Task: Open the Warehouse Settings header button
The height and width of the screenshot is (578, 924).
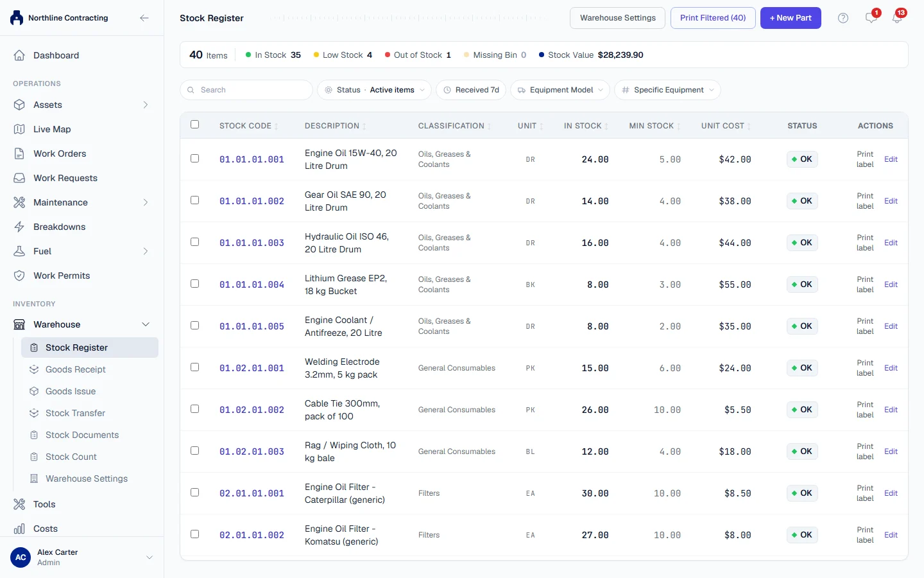Action: pyautogui.click(x=618, y=18)
